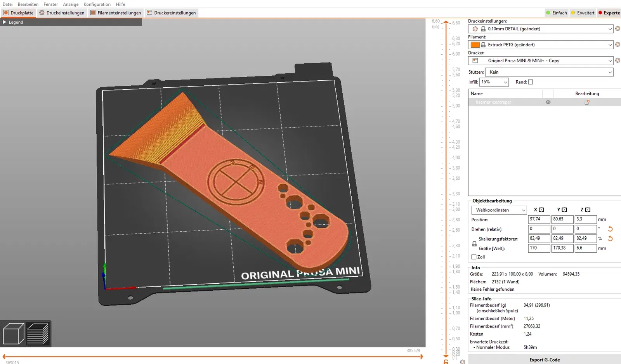Image resolution: width=621 pixels, height=364 pixels.
Task: Open the Stützen dropdown
Action: [549, 72]
